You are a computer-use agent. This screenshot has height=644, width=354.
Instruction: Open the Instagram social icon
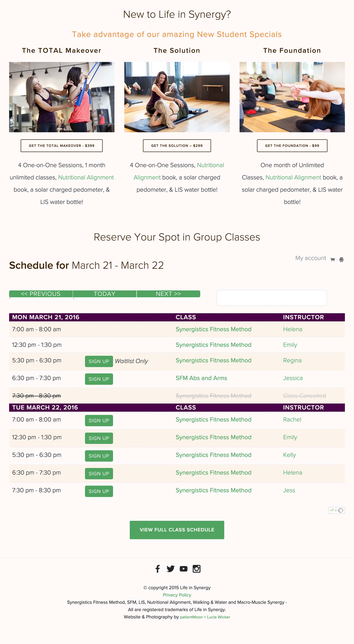coord(196,569)
